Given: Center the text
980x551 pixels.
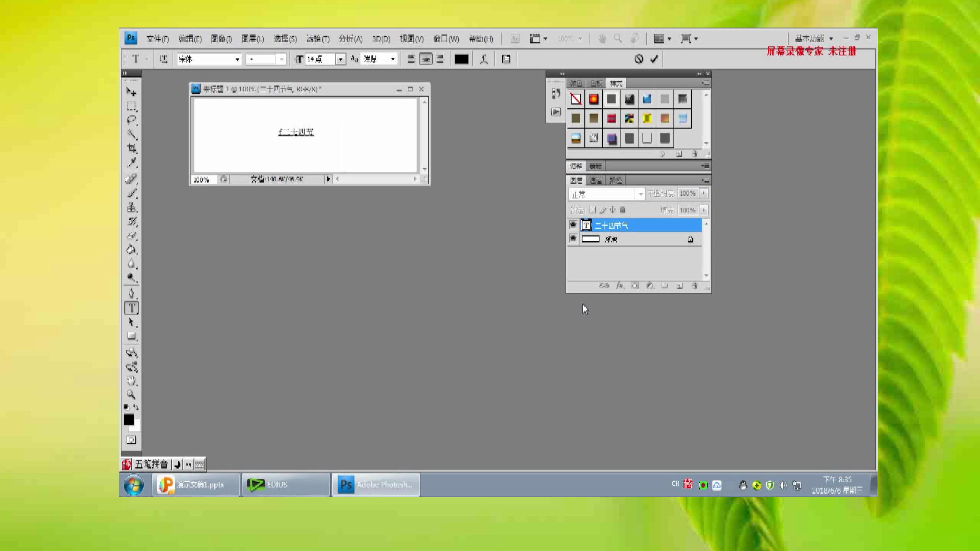Looking at the screenshot, I should 426,59.
